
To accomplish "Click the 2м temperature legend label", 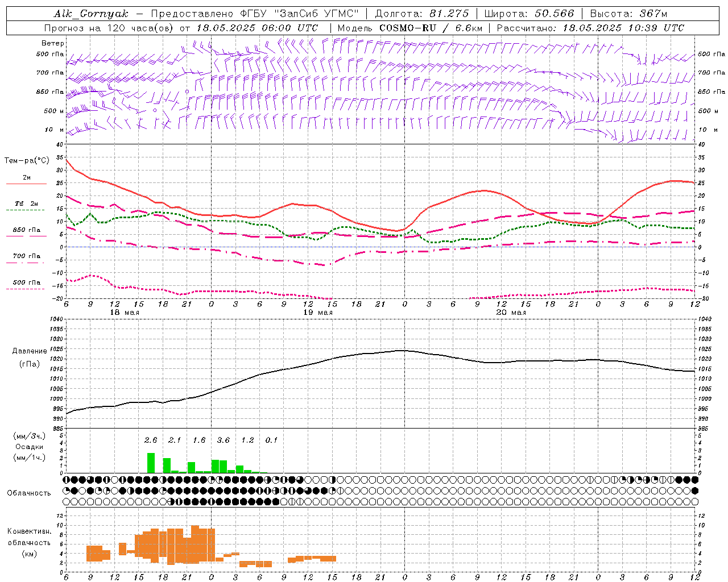I will pos(27,178).
